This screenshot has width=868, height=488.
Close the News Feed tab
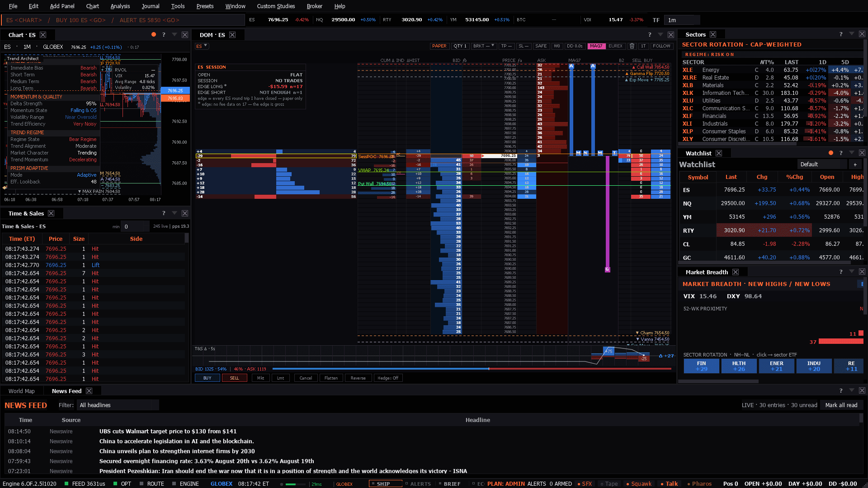[89, 391]
